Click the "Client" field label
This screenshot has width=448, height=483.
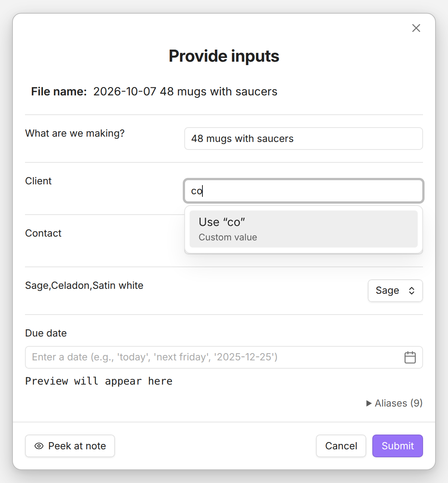pyautogui.click(x=38, y=181)
